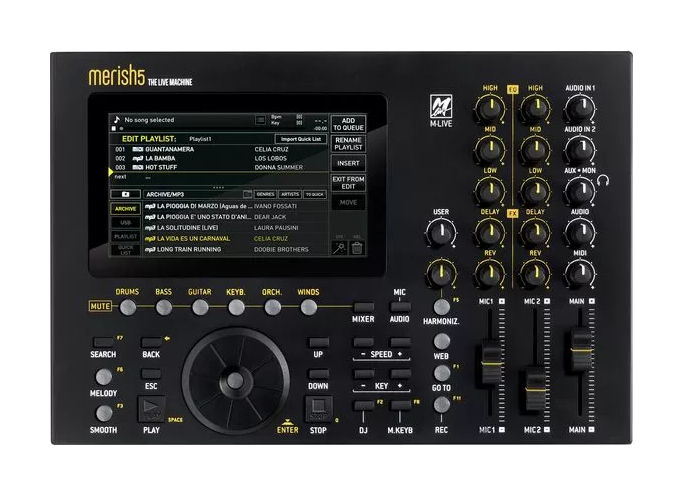
Task: Tap ADD TO QUEUE on the touchscreen
Action: click(x=348, y=124)
